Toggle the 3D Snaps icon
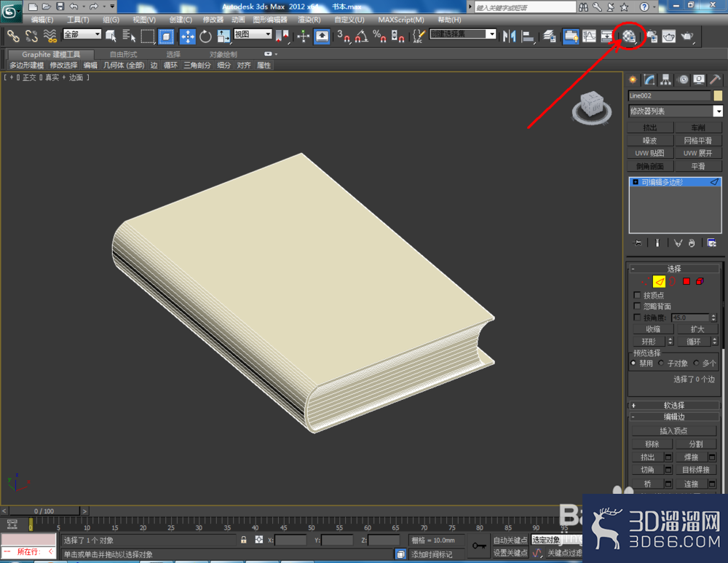The image size is (728, 563). 344,36
